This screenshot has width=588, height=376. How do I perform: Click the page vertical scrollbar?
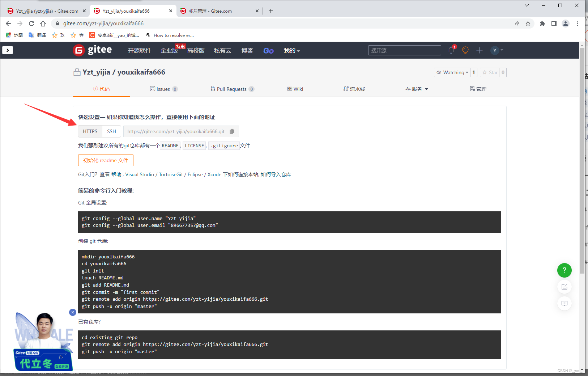(x=582, y=161)
